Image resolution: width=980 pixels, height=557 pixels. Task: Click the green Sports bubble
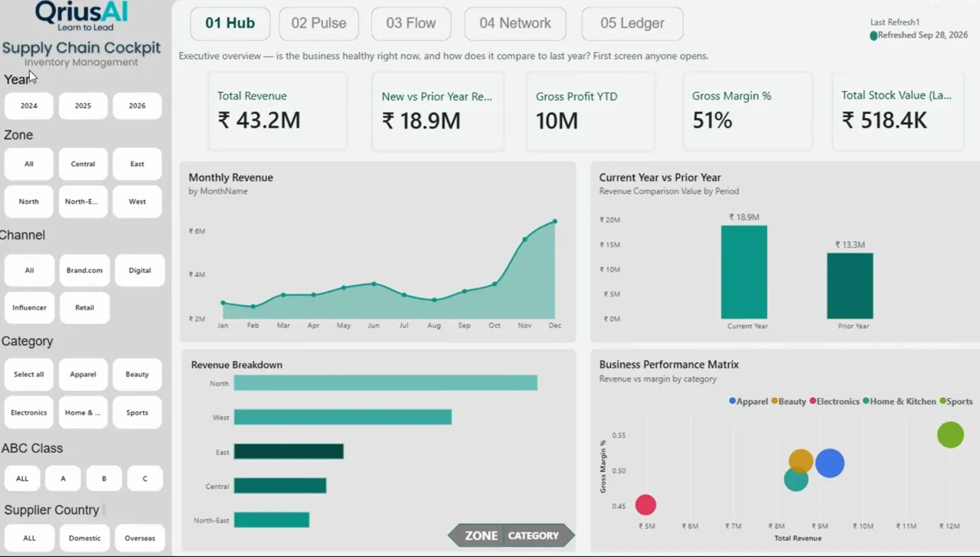point(950,435)
